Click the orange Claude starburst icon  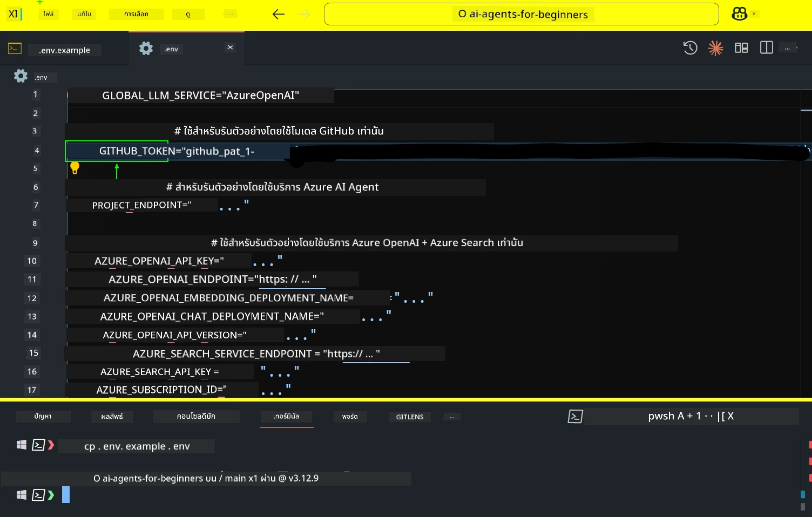click(x=715, y=48)
